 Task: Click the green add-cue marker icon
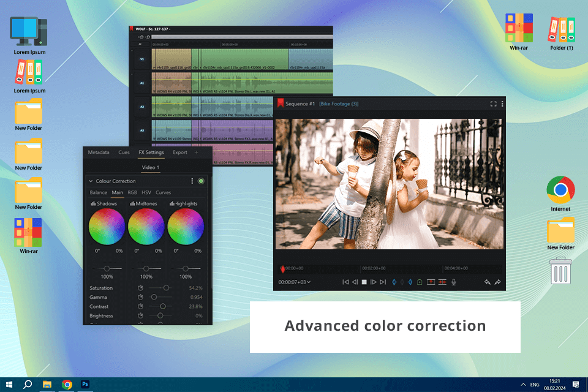[420, 282]
